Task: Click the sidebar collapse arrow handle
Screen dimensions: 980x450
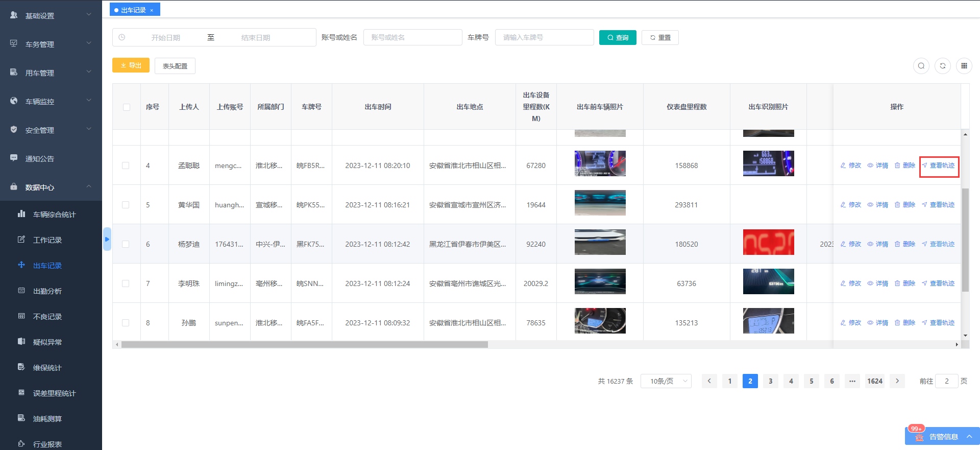Action: tap(107, 239)
